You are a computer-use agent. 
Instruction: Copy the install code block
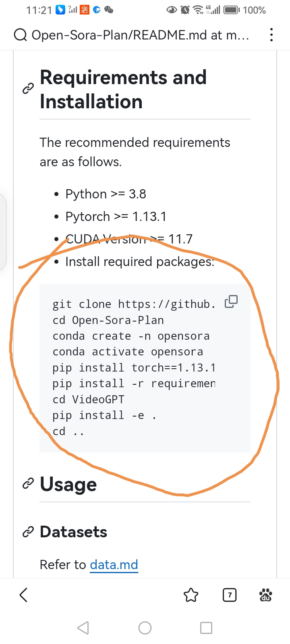[231, 301]
